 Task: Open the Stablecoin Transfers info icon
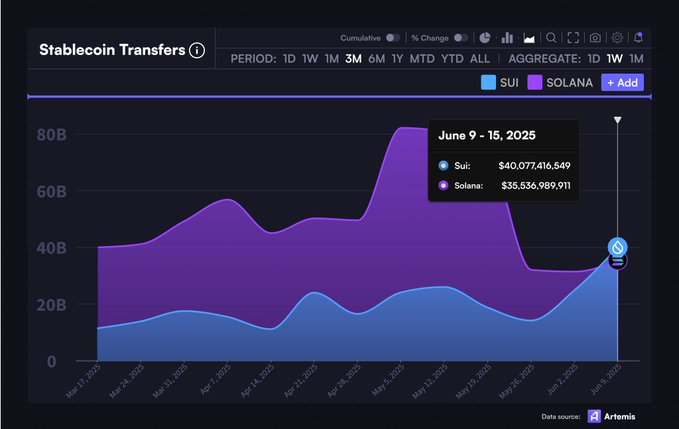[x=197, y=50]
